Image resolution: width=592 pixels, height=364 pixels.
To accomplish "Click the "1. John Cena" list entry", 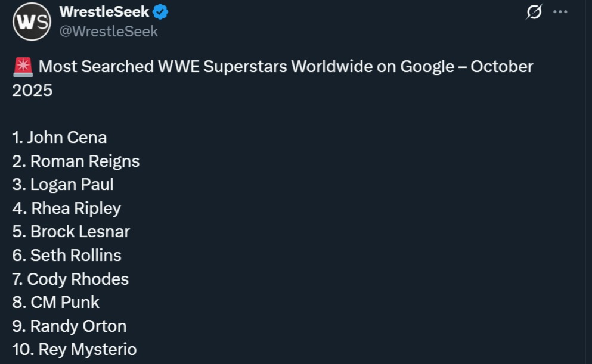I will click(x=60, y=138).
